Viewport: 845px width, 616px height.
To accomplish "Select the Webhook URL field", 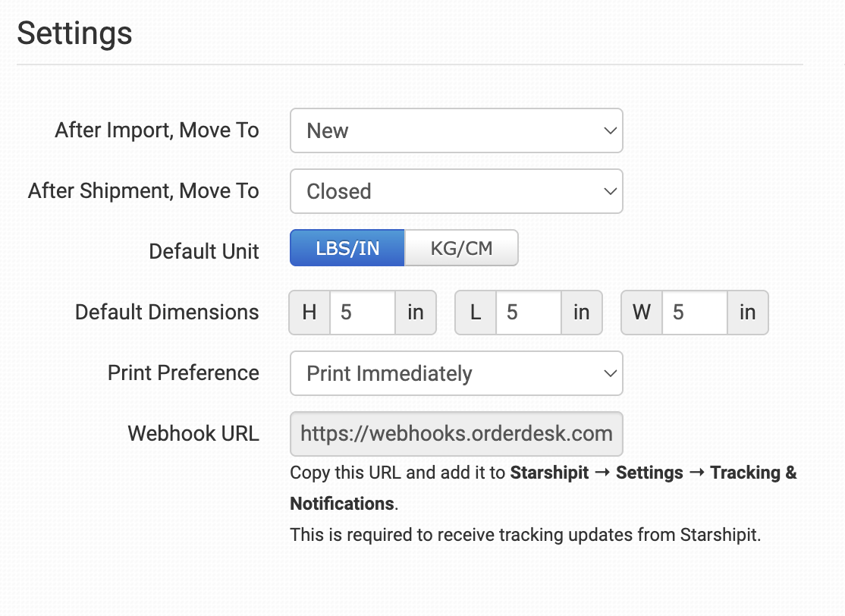I will tap(456, 434).
